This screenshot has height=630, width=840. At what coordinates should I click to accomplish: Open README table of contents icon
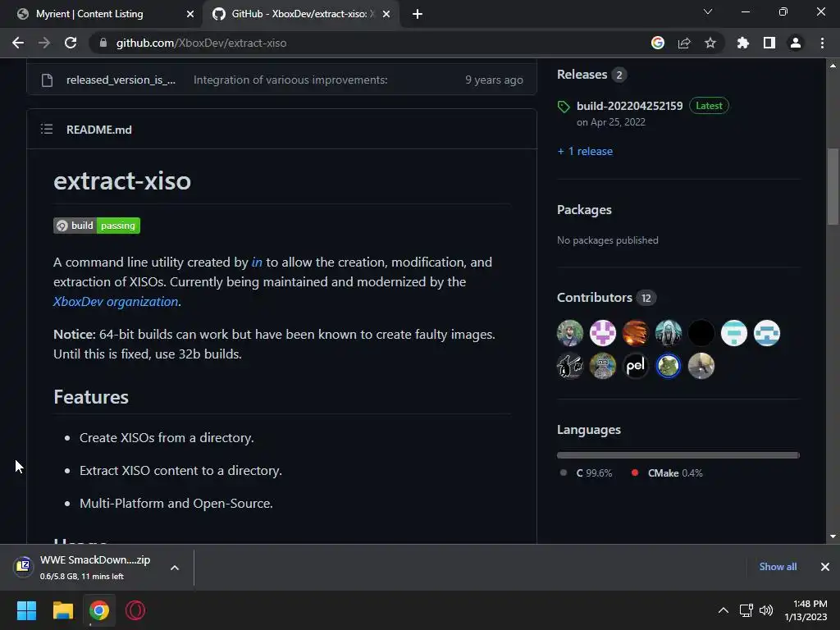pos(47,129)
